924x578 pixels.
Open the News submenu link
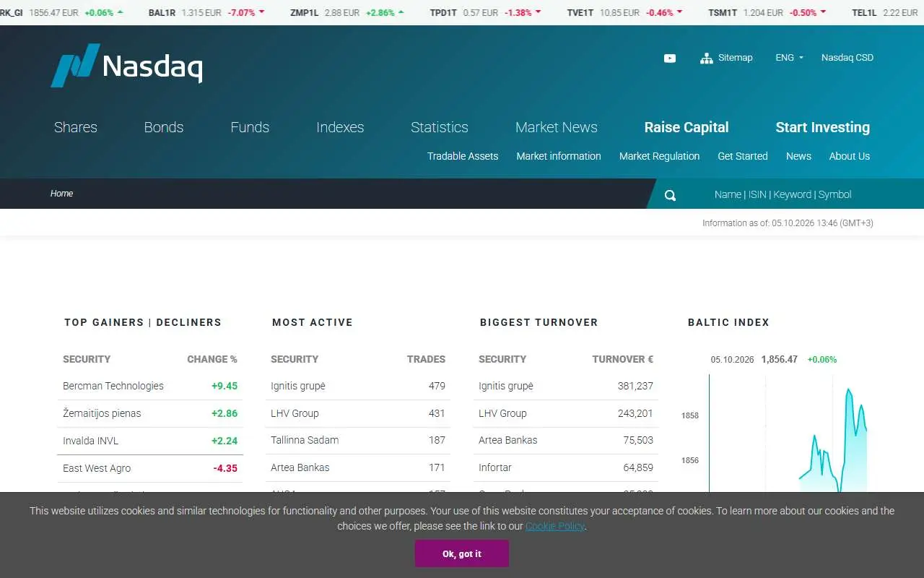coord(798,156)
